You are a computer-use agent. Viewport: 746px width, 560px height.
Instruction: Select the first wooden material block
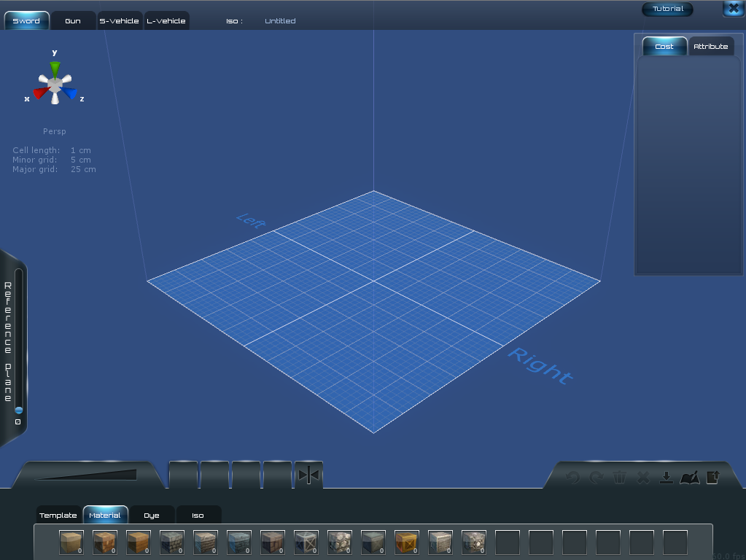click(x=71, y=542)
